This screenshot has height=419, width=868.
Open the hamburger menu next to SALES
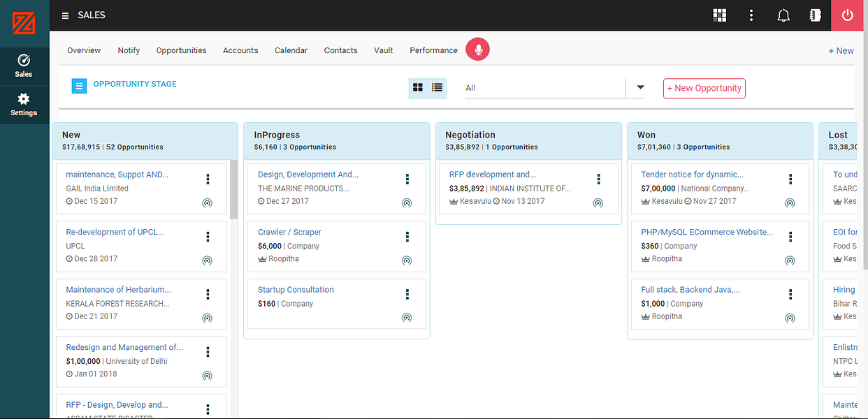click(x=65, y=15)
